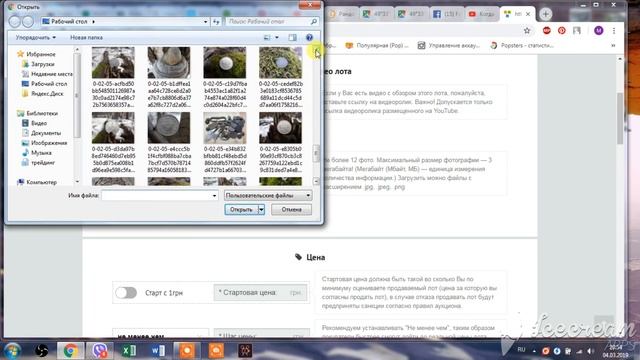The image size is (640, 360).
Task: Open Управление аккаунтом bookmark
Action: coord(449,46)
